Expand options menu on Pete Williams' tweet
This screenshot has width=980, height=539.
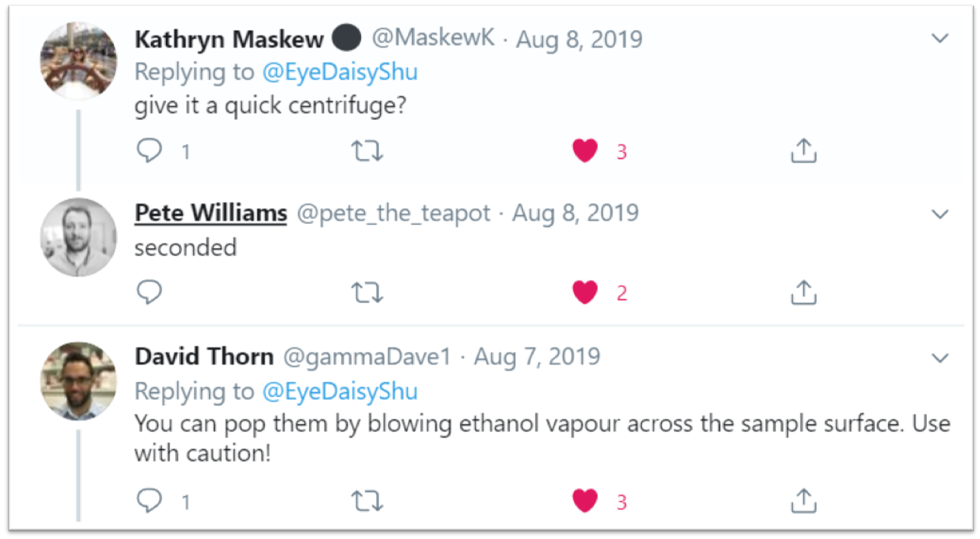click(940, 214)
